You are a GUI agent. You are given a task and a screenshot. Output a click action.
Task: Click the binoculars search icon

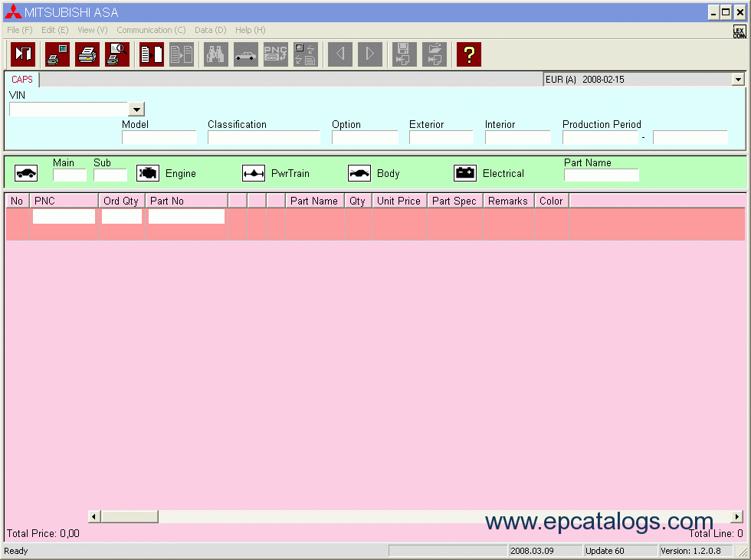coord(216,54)
